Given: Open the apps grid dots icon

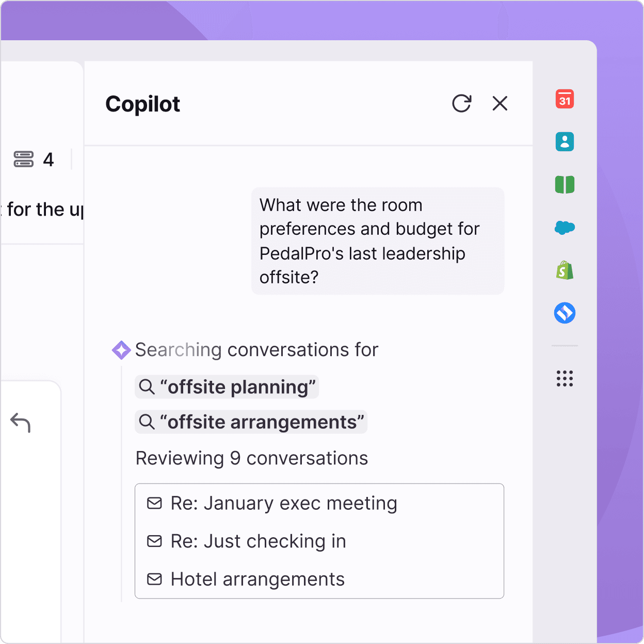Looking at the screenshot, I should (565, 379).
